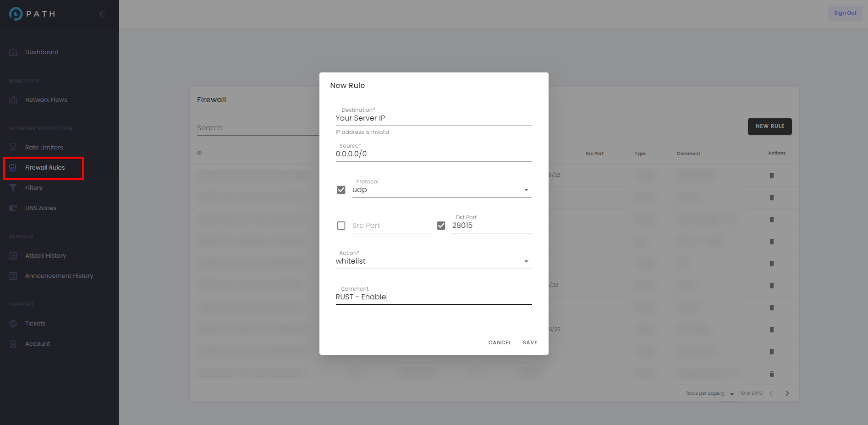Toggle the Protocol checkbox
This screenshot has height=425, width=868.
(341, 190)
